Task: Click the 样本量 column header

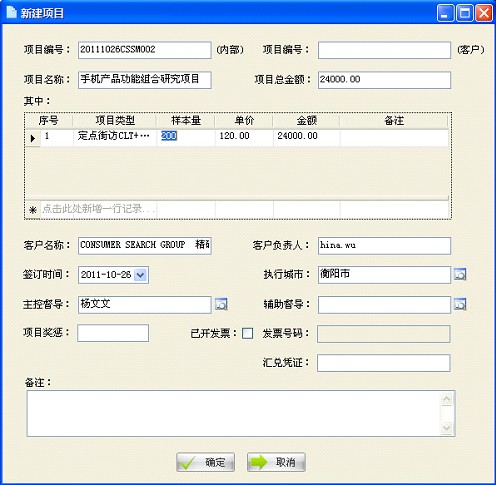Action: (x=186, y=120)
